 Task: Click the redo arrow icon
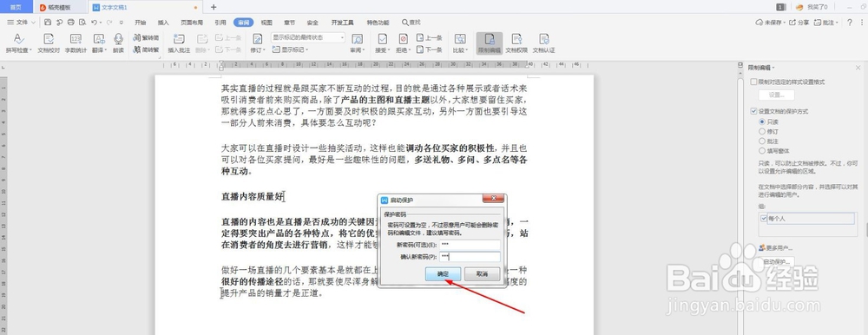click(109, 23)
